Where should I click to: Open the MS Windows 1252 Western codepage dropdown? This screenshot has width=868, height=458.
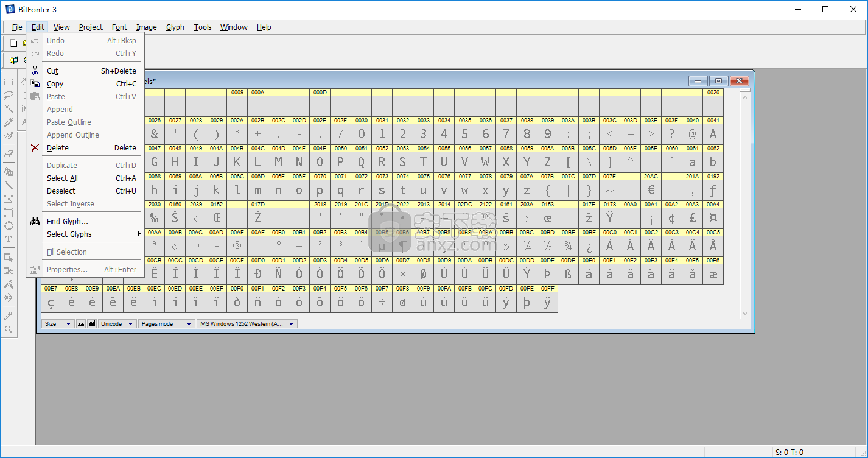[x=247, y=324]
